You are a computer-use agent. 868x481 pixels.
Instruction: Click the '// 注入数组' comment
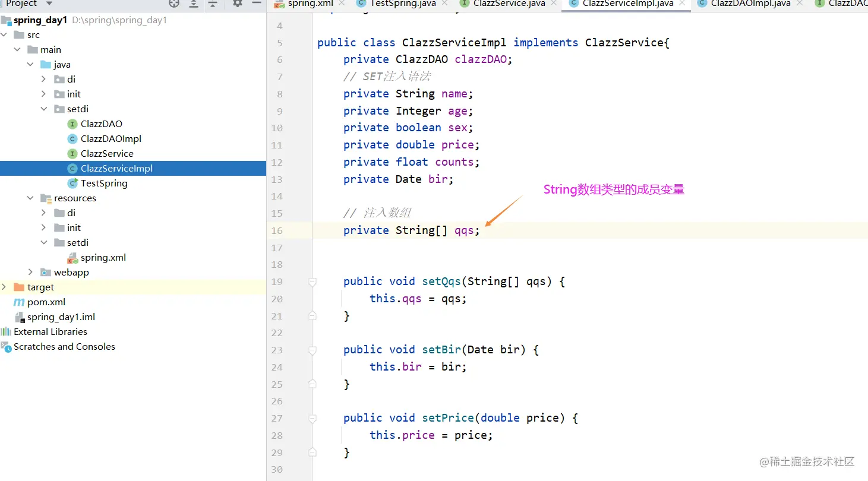pos(377,213)
